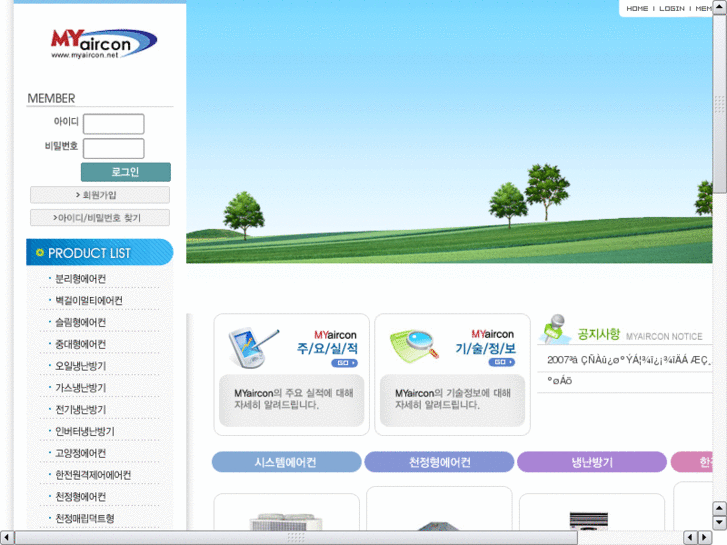
Task: Click the vertical scrollbar thumb
Action: (719, 104)
